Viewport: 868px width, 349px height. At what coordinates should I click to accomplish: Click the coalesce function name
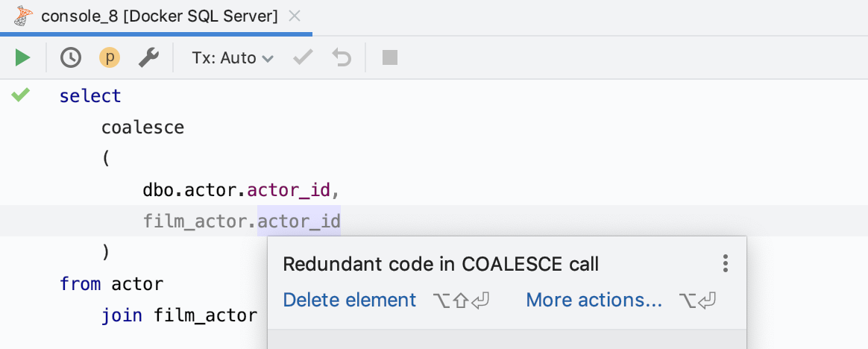coord(143,128)
